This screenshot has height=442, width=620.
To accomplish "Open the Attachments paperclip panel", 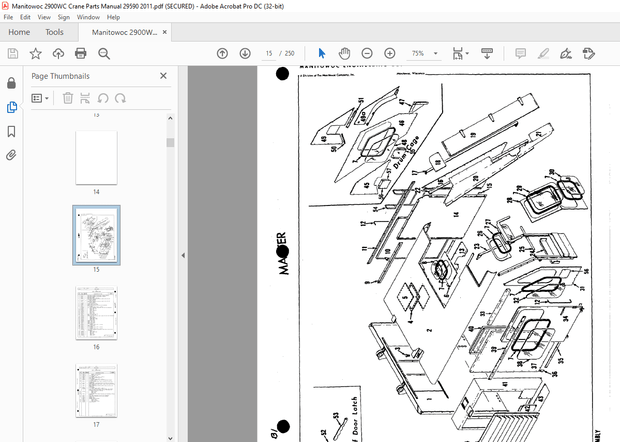I will click(11, 155).
